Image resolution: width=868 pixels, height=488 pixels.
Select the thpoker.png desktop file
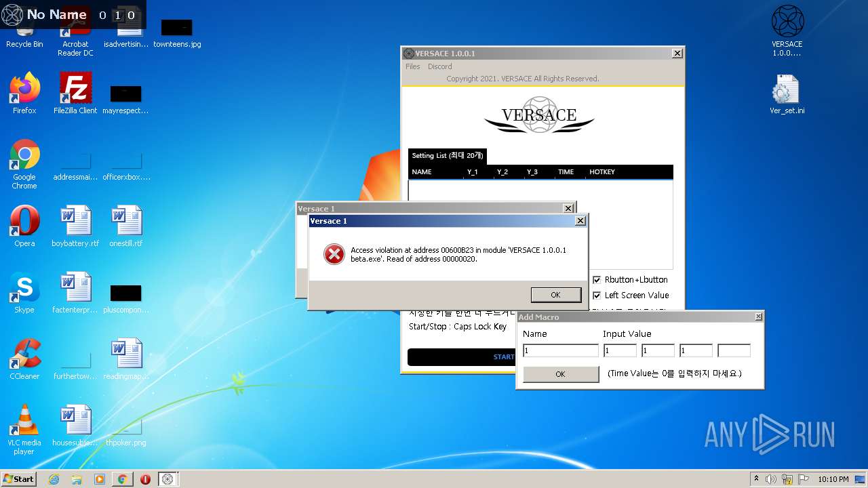click(x=126, y=430)
